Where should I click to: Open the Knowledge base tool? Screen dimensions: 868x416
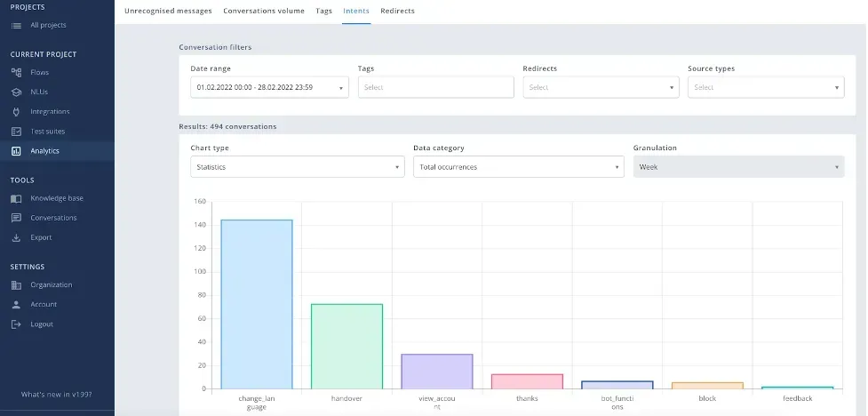[x=57, y=198]
